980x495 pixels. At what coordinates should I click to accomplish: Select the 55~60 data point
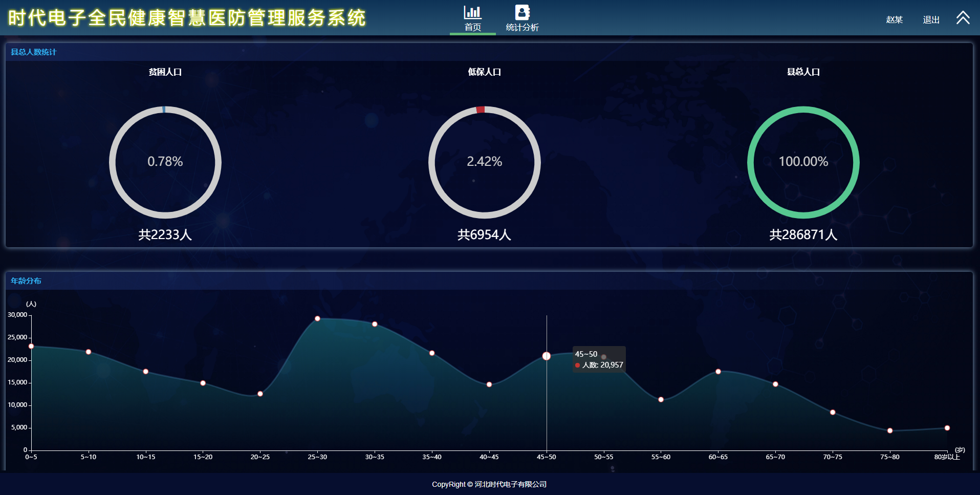pos(661,399)
